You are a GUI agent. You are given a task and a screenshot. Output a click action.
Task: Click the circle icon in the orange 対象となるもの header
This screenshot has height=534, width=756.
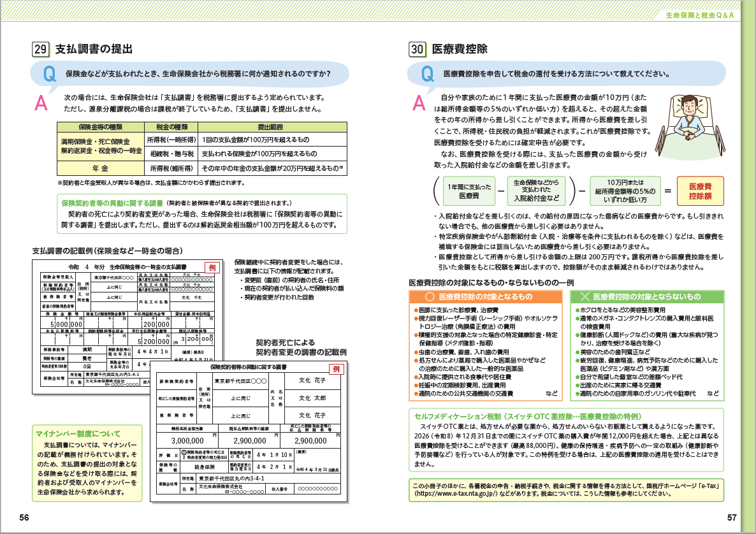coord(429,297)
